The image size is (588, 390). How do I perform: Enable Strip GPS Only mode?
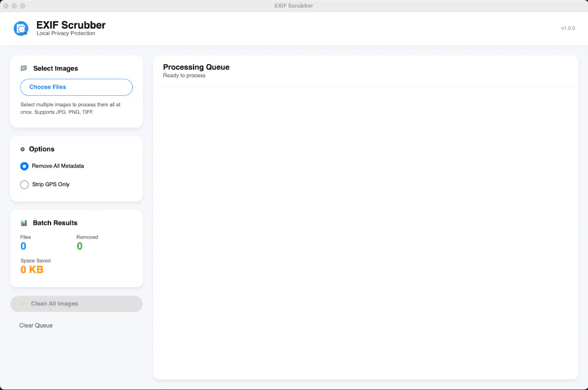24,184
